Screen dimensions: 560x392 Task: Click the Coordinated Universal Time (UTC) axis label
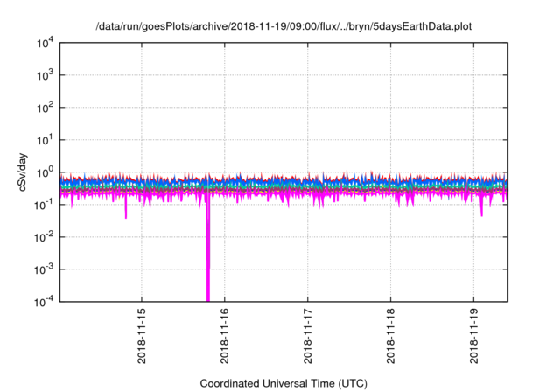283,383
